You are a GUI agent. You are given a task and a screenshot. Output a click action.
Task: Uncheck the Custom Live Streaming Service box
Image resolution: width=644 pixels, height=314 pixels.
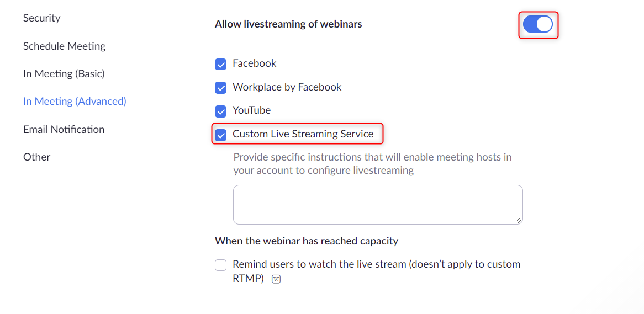[220, 135]
